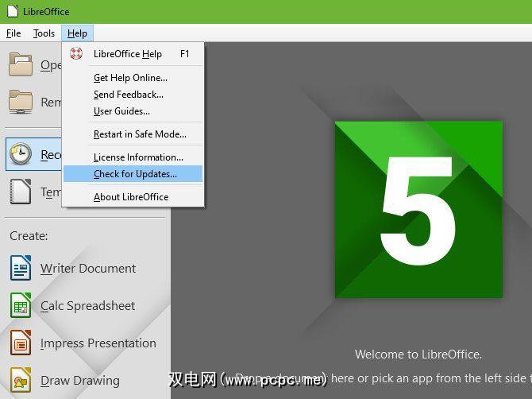Click the Remote Files folder icon

21,102
